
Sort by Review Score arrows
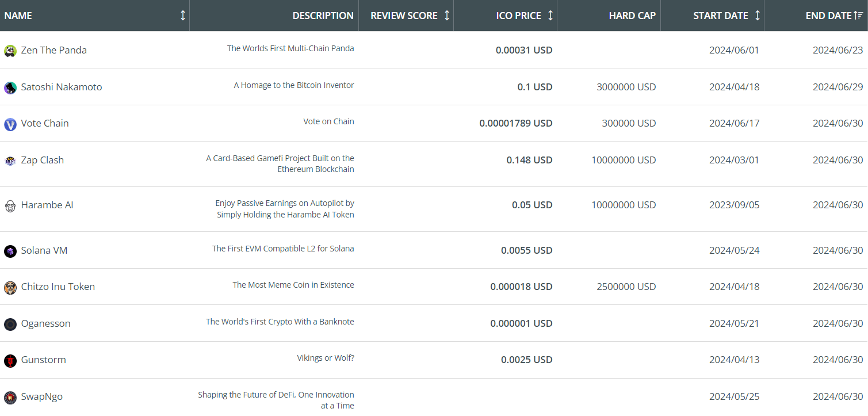[447, 16]
